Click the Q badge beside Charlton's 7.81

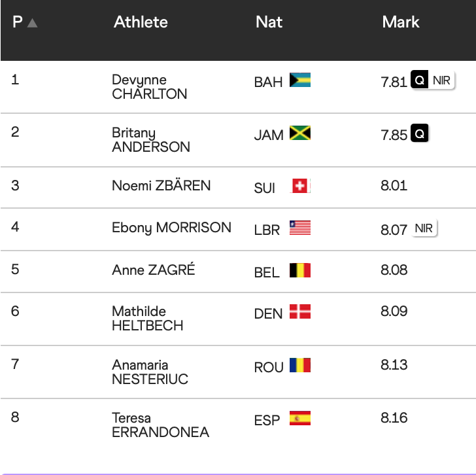[419, 81]
